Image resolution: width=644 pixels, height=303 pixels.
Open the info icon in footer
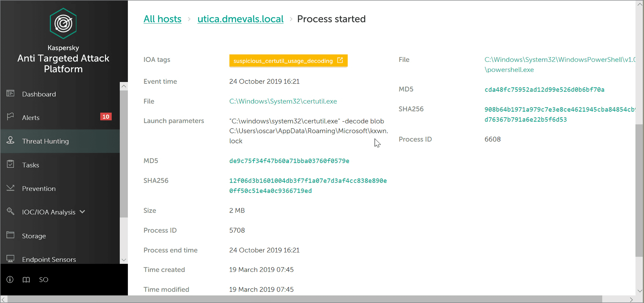(10, 279)
